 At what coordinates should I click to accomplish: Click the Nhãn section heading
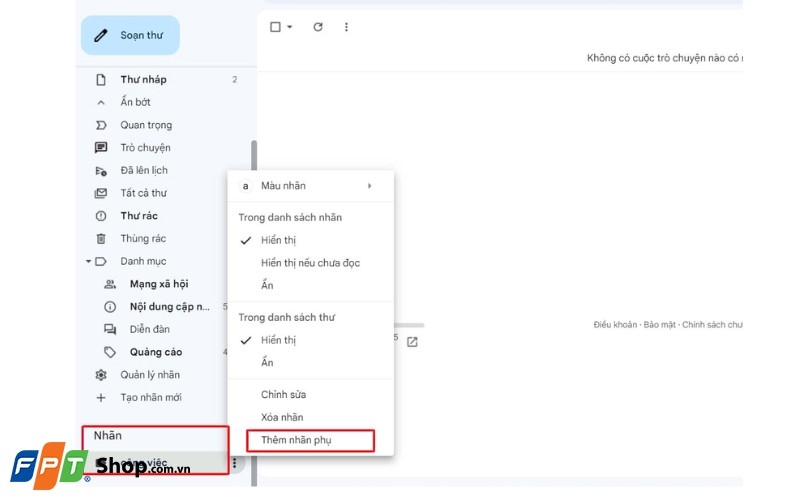click(108, 436)
